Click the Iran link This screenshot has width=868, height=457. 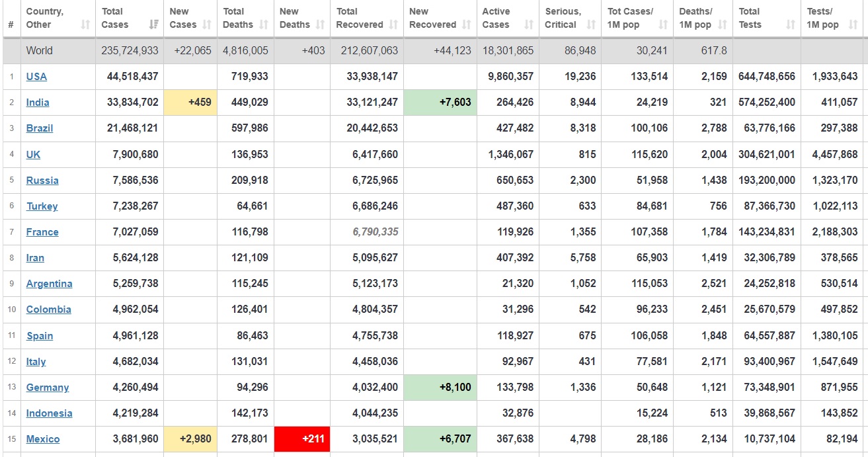click(36, 257)
